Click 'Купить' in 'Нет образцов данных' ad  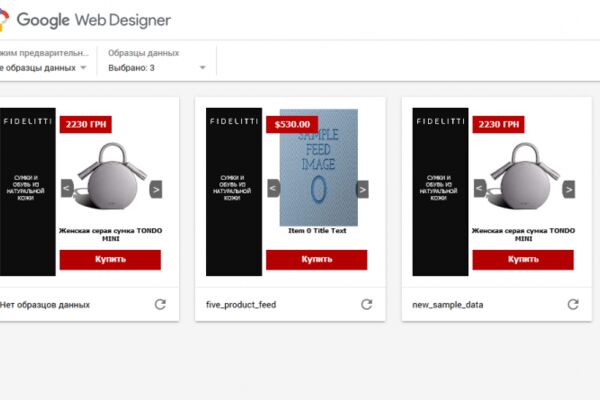[110, 260]
